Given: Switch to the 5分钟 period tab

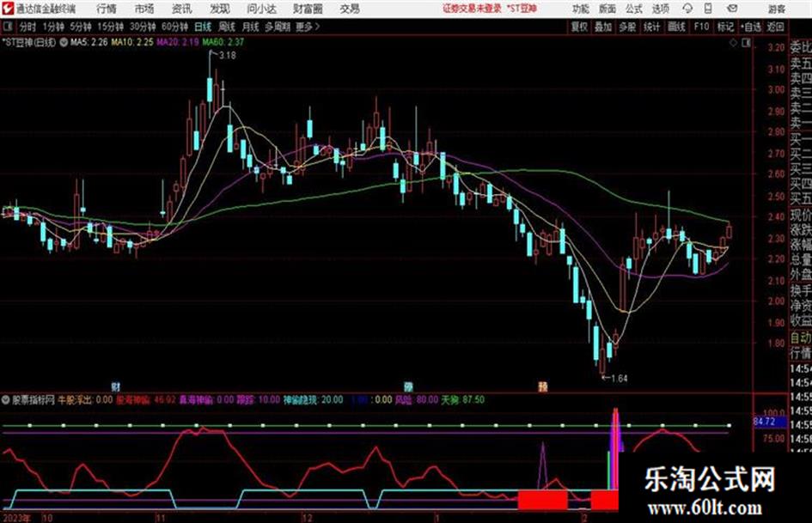Looking at the screenshot, I should pyautogui.click(x=80, y=27).
